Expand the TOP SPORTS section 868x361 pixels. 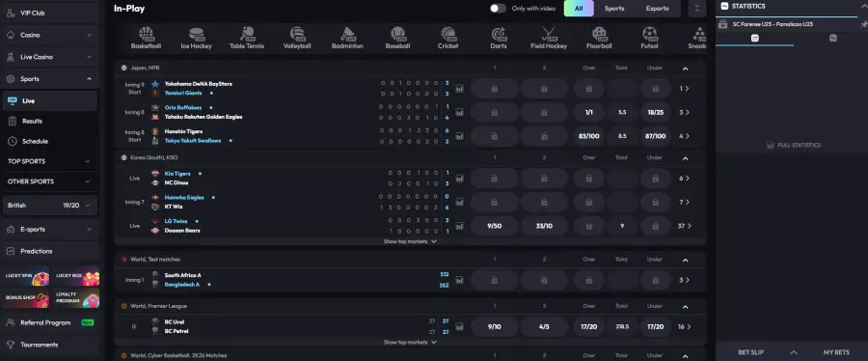click(x=50, y=161)
